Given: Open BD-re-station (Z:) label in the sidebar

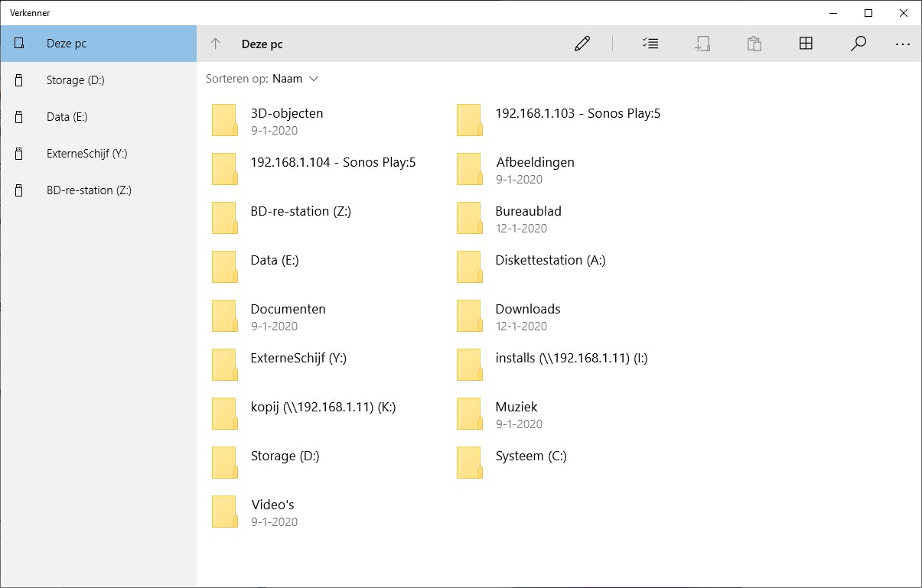Looking at the screenshot, I should tap(90, 190).
